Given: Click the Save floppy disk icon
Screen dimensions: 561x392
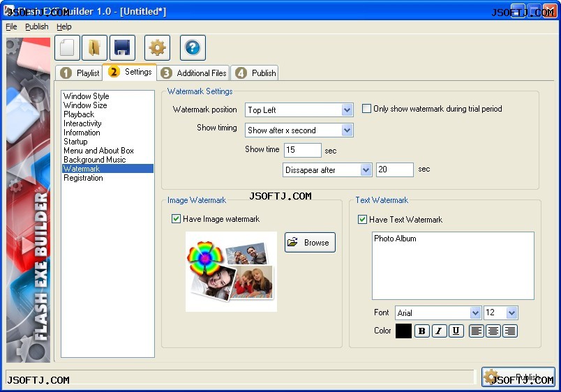Looking at the screenshot, I should point(122,47).
